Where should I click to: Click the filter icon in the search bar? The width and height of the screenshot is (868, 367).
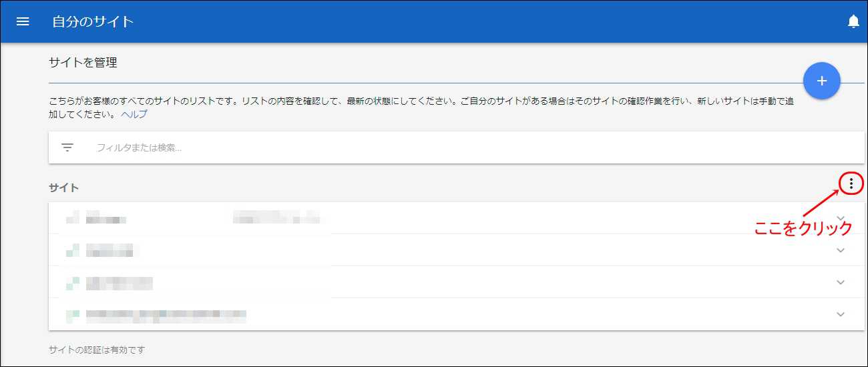point(67,147)
